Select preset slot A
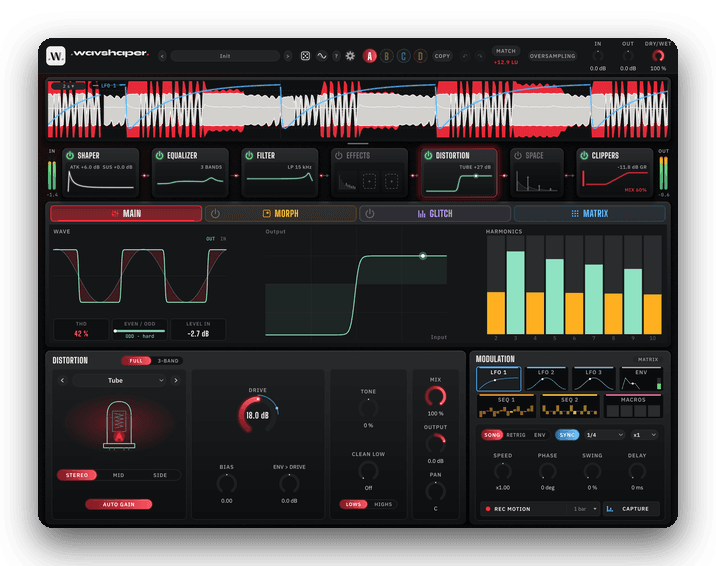Image resolution: width=716 pixels, height=566 pixels. tap(370, 56)
